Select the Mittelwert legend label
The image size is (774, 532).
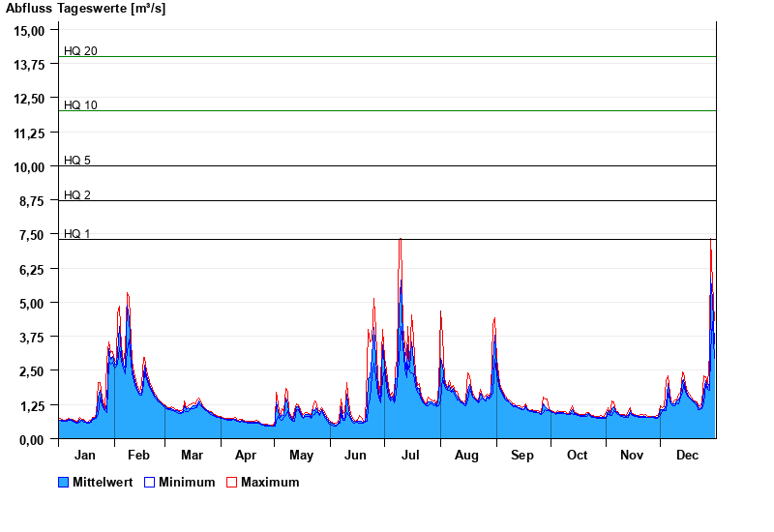pos(103,482)
